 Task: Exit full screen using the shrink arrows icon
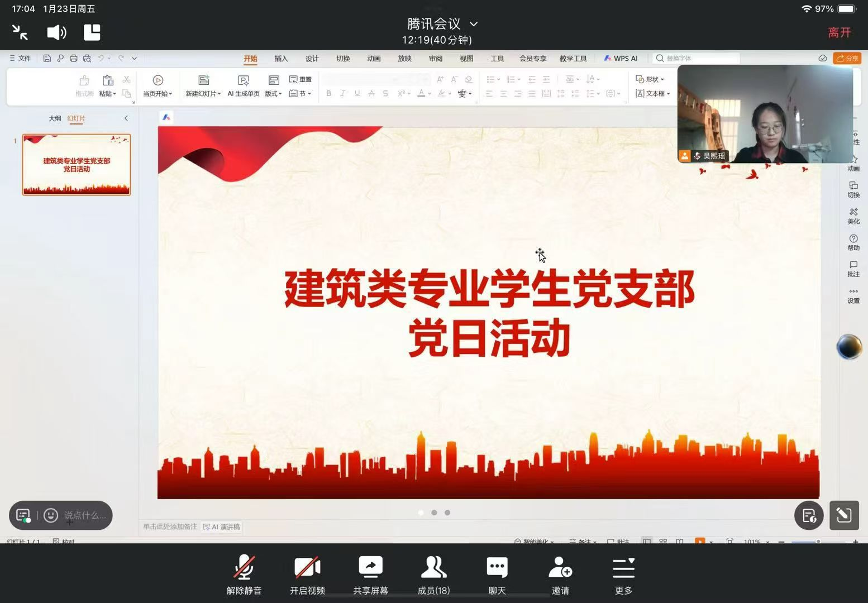20,32
